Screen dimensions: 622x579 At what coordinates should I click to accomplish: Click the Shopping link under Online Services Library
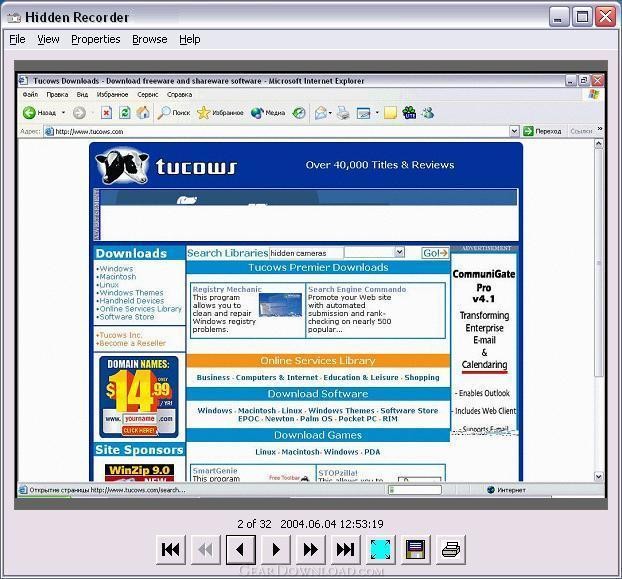422,377
